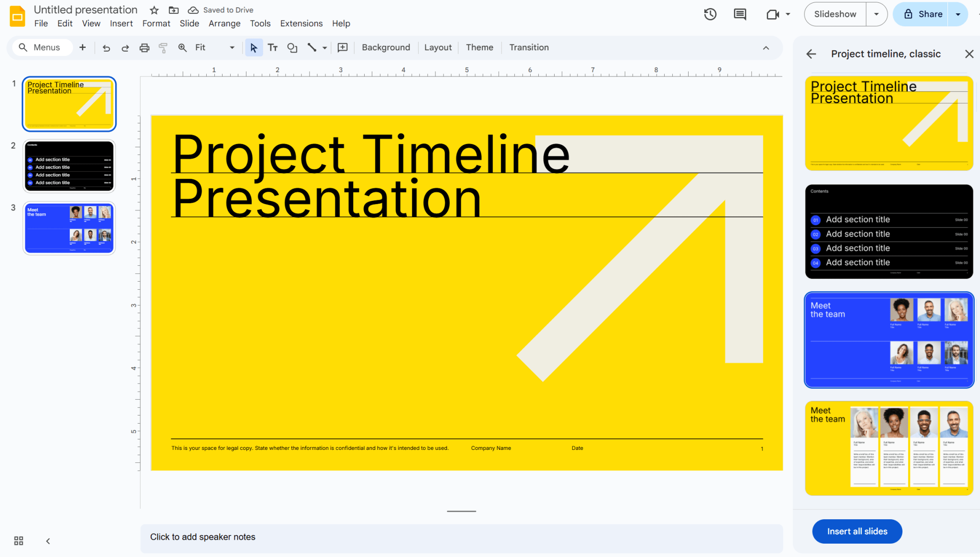Click the Undo icon in the toolbar

click(106, 47)
